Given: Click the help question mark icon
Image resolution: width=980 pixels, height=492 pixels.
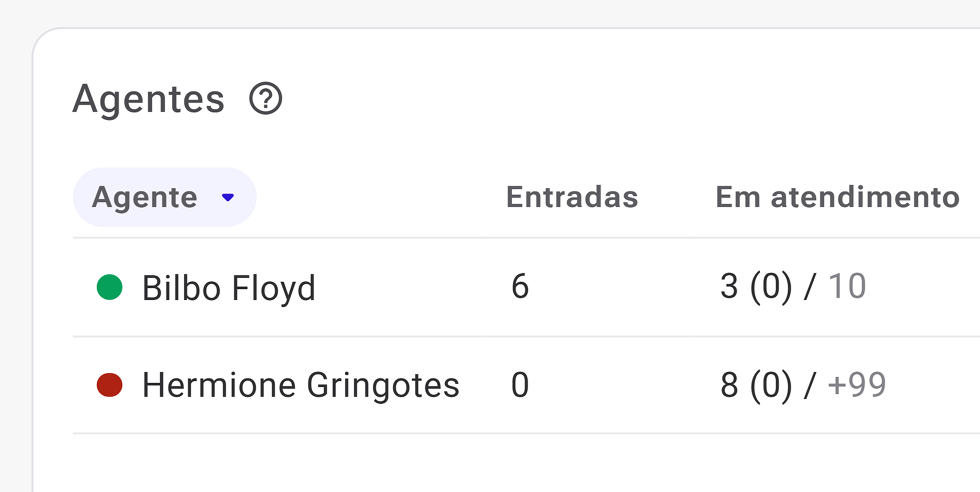Looking at the screenshot, I should point(265,98).
